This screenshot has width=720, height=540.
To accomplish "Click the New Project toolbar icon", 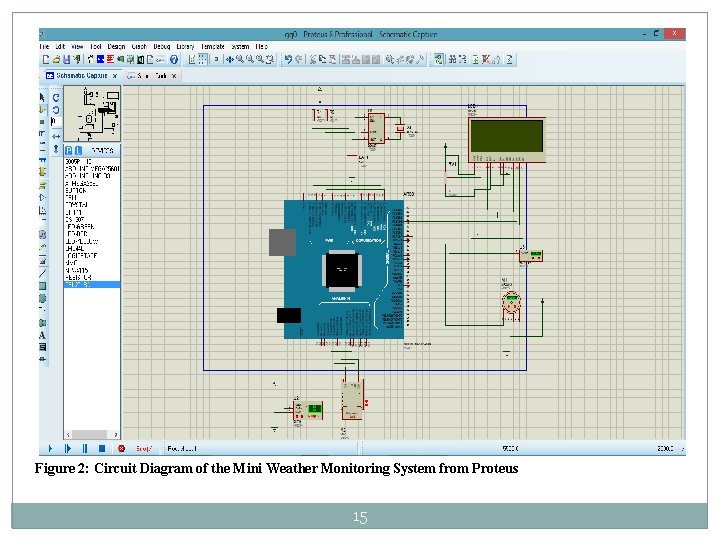I will [x=46, y=59].
